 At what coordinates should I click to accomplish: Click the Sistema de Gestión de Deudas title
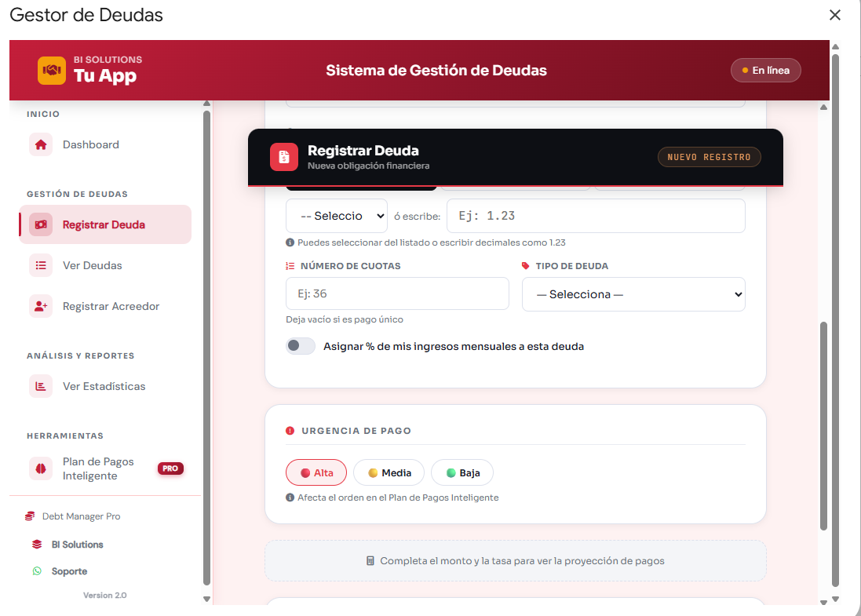click(436, 71)
